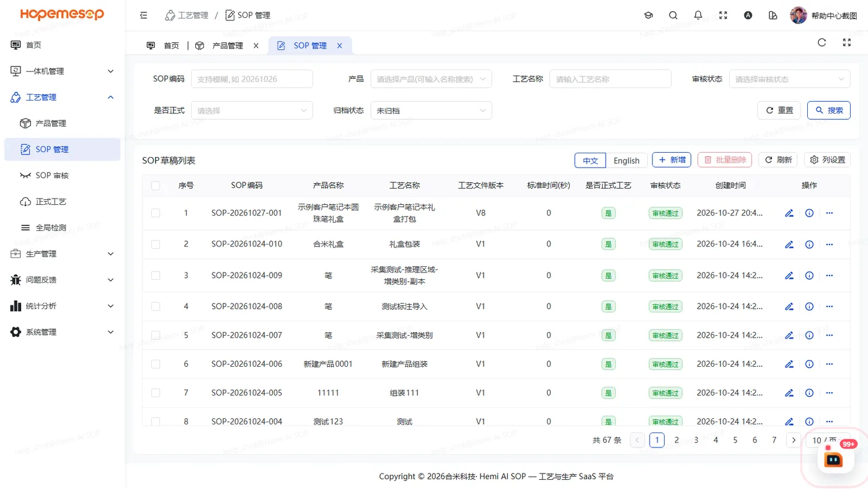Close the SOP 管理 tab
This screenshot has width=868, height=489.
coord(339,45)
